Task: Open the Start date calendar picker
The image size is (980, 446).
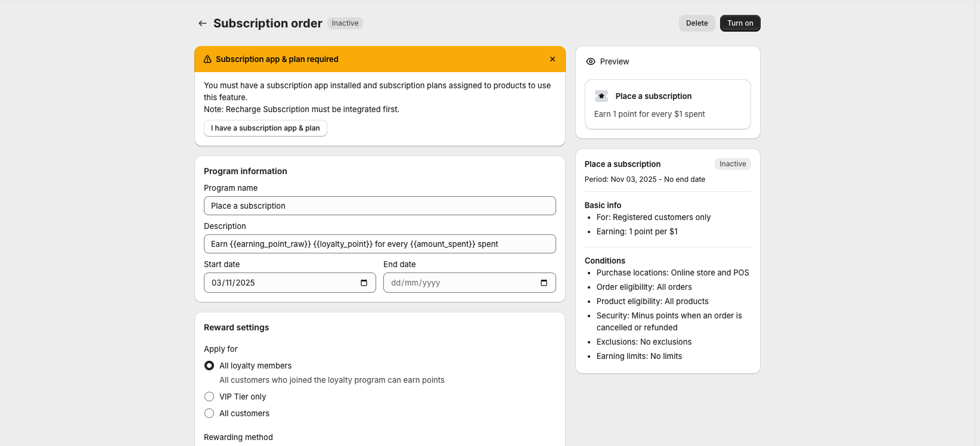Action: tap(364, 283)
